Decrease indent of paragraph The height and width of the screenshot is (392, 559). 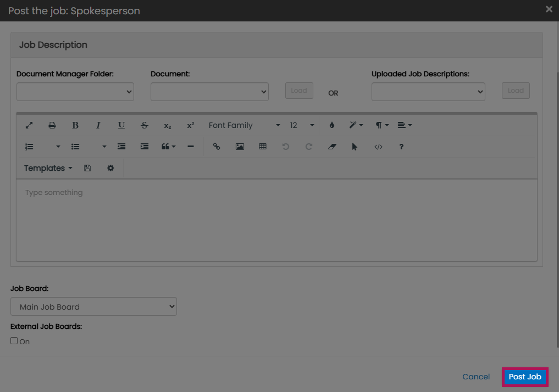(x=121, y=147)
